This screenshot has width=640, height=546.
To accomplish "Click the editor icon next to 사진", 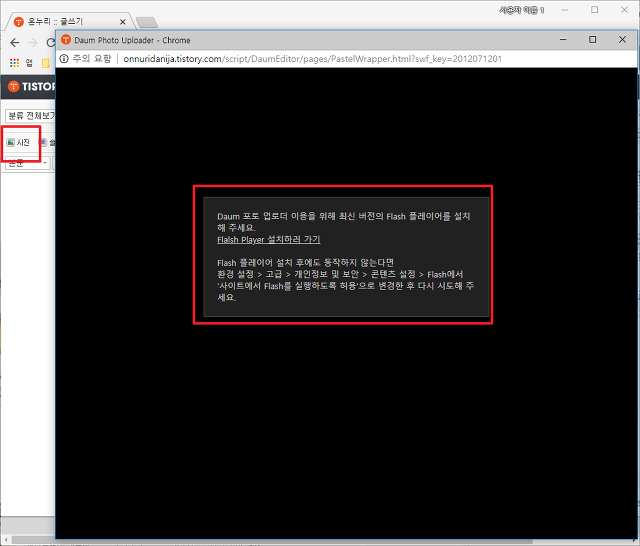I will (42, 142).
